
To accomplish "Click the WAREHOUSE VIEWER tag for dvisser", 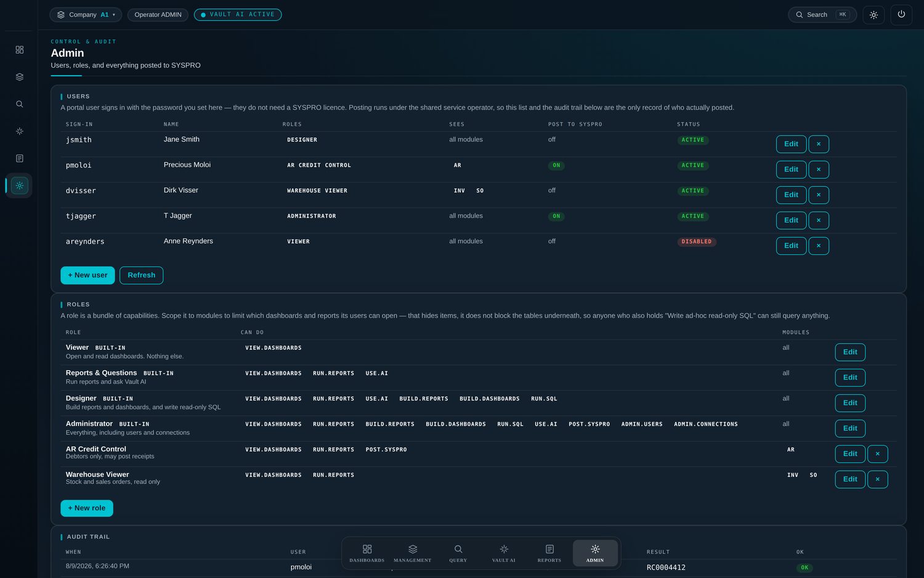I will (317, 191).
